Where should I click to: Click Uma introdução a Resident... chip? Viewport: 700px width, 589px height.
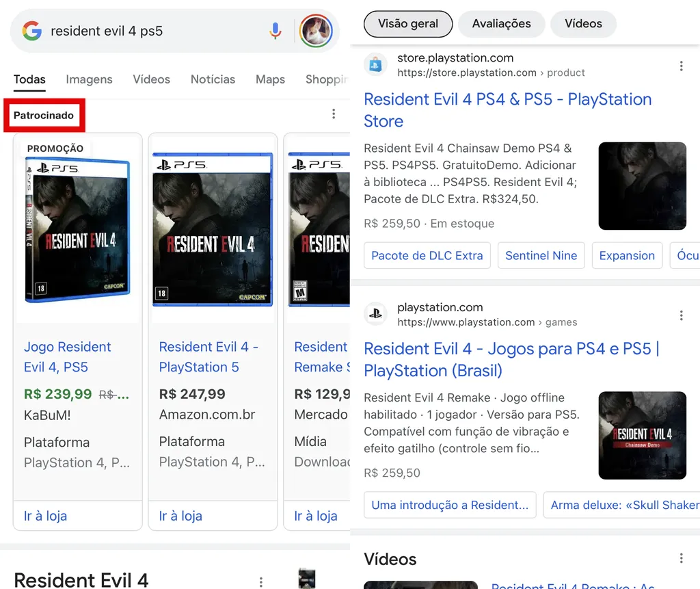(450, 505)
